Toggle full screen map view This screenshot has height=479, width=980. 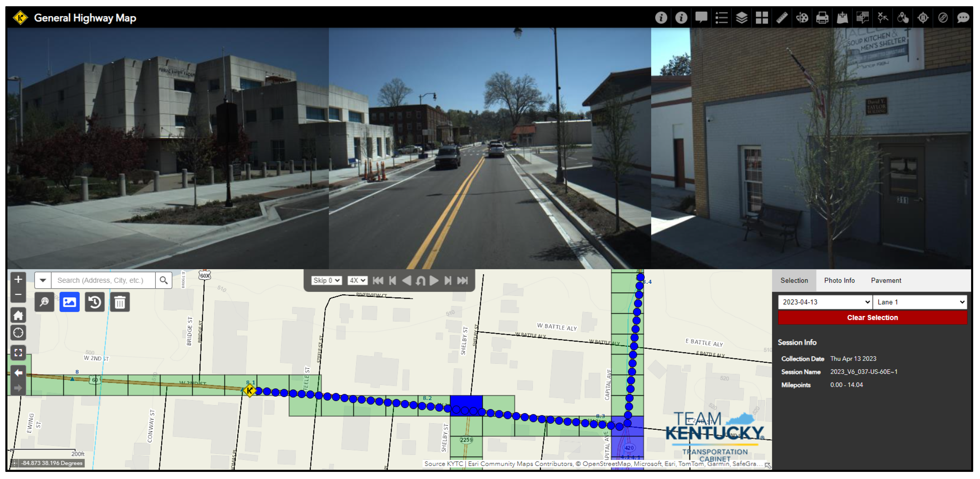click(x=18, y=352)
